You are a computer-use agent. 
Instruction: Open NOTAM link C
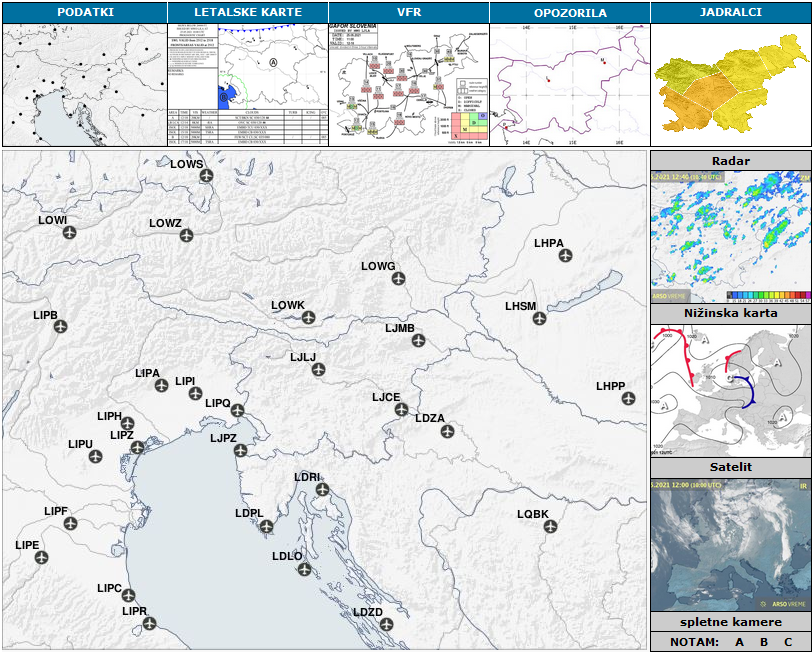(788, 642)
